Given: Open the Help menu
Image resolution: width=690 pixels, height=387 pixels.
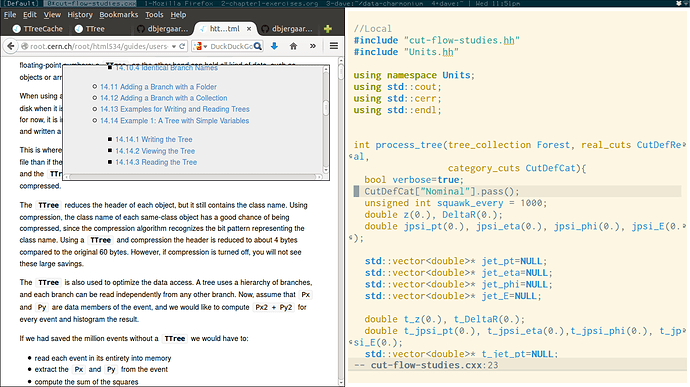Looking at the screenshot, I should (178, 15).
